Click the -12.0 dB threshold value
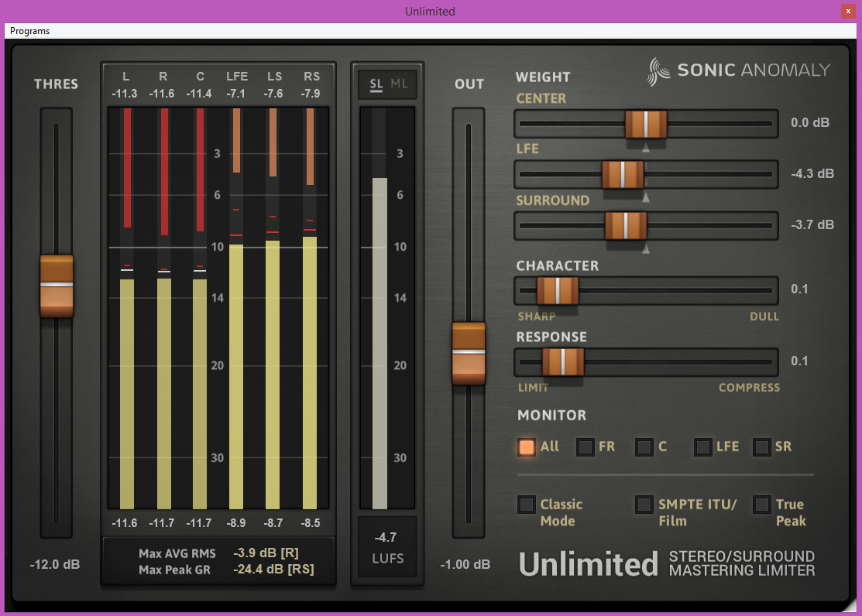Image resolution: width=862 pixels, height=616 pixels. (x=55, y=564)
